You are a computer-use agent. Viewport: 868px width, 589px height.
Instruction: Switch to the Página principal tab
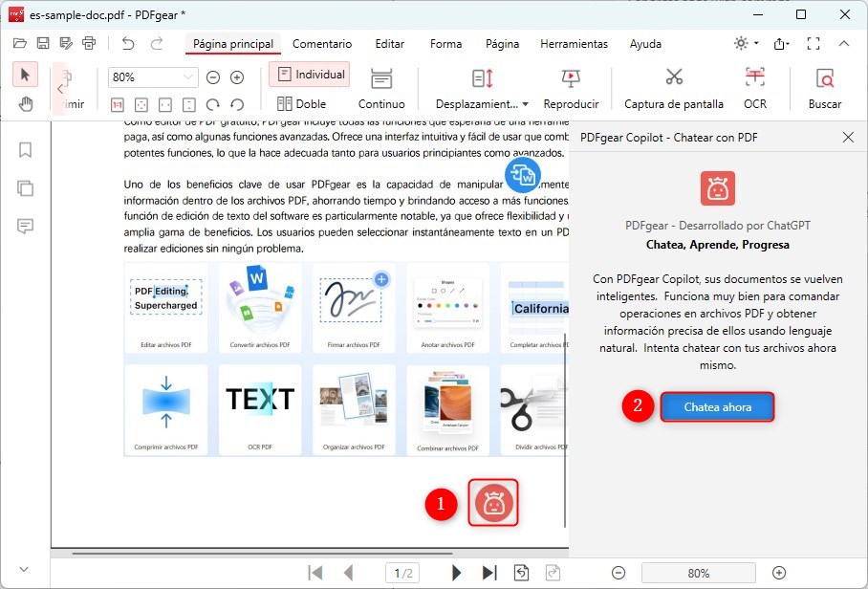click(233, 44)
